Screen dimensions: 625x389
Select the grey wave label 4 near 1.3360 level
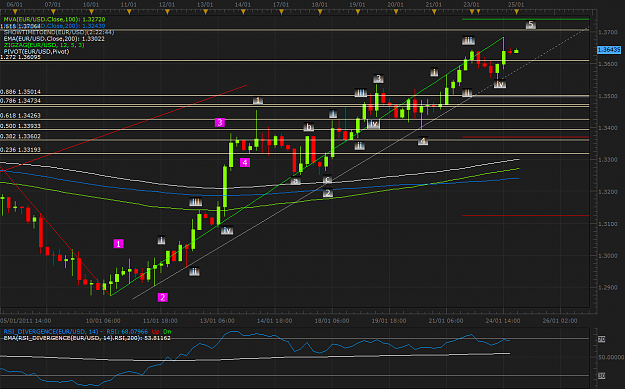pyautogui.click(x=423, y=141)
